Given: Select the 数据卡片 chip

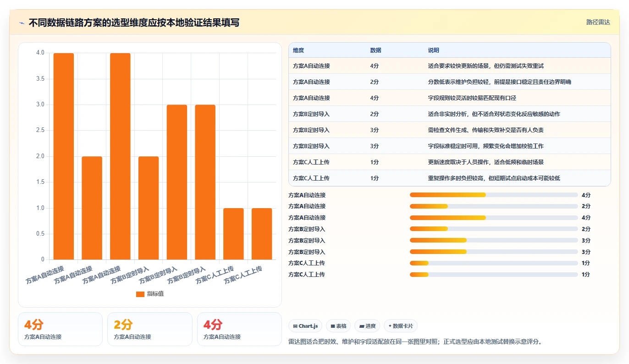Looking at the screenshot, I should 400,326.
